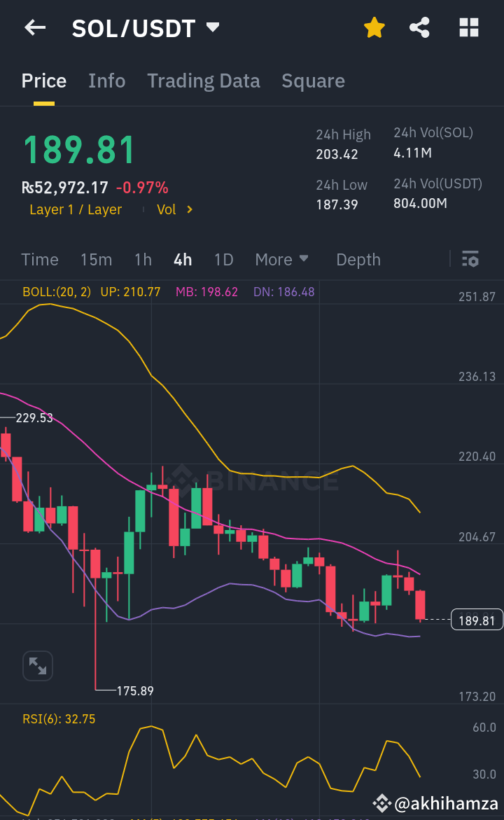This screenshot has height=820, width=504.
Task: Tap the 24h High value 203.42
Action: 337,154
